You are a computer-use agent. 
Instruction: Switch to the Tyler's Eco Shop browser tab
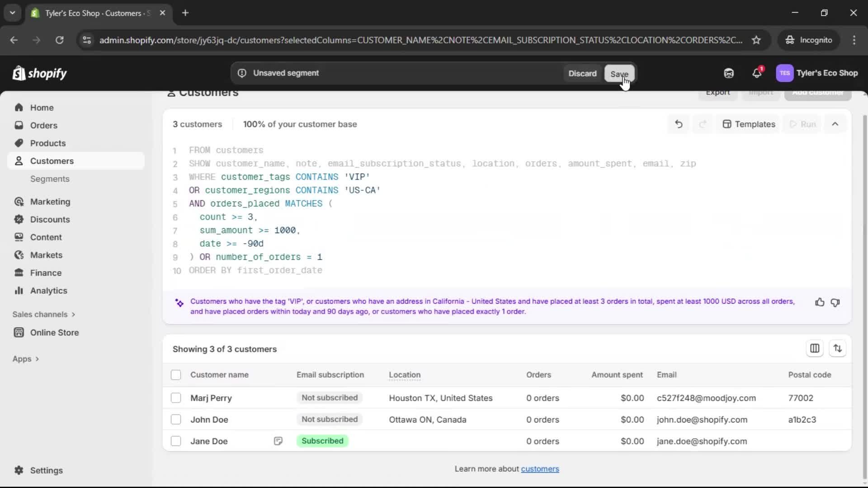[x=90, y=13]
